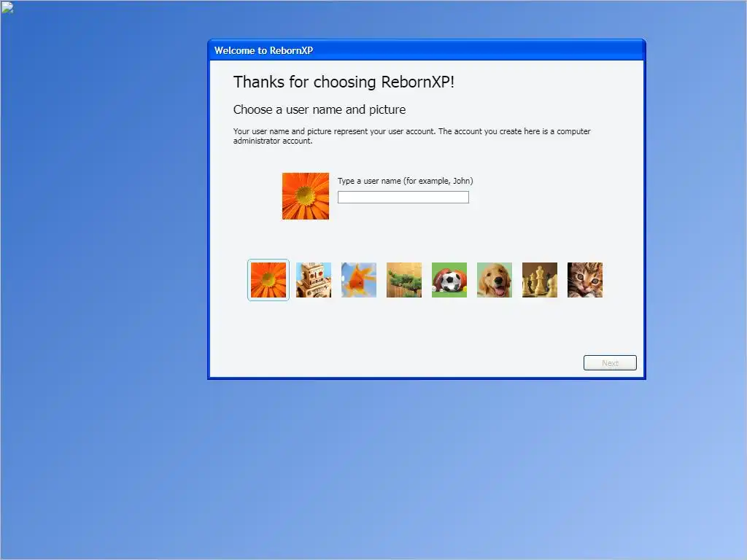
Task: Select the chess pieces account picture
Action: pyautogui.click(x=540, y=280)
